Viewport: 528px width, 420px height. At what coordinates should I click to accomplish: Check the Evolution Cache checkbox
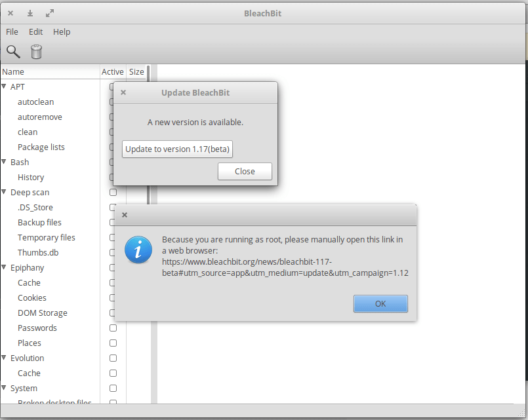click(x=113, y=373)
